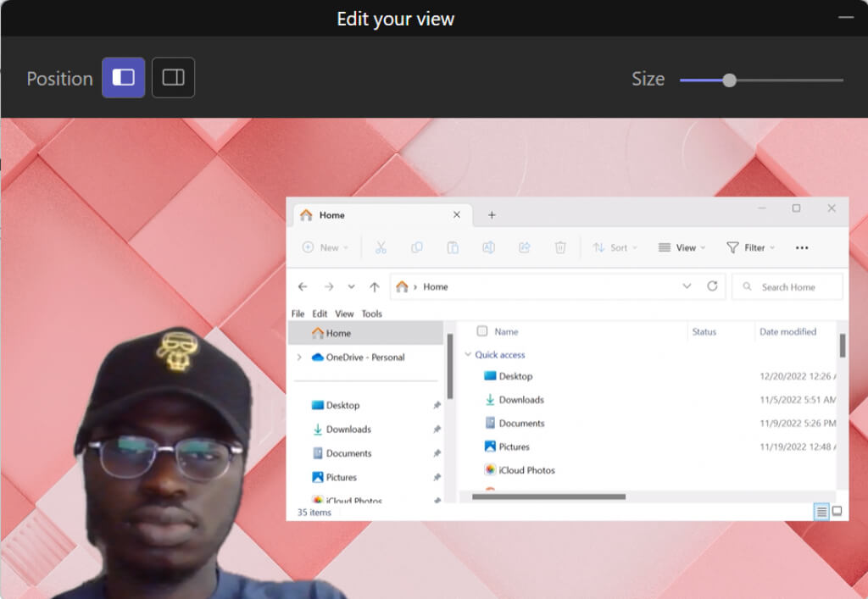The height and width of the screenshot is (599, 868).
Task: Open the Edit menu
Action: point(320,313)
